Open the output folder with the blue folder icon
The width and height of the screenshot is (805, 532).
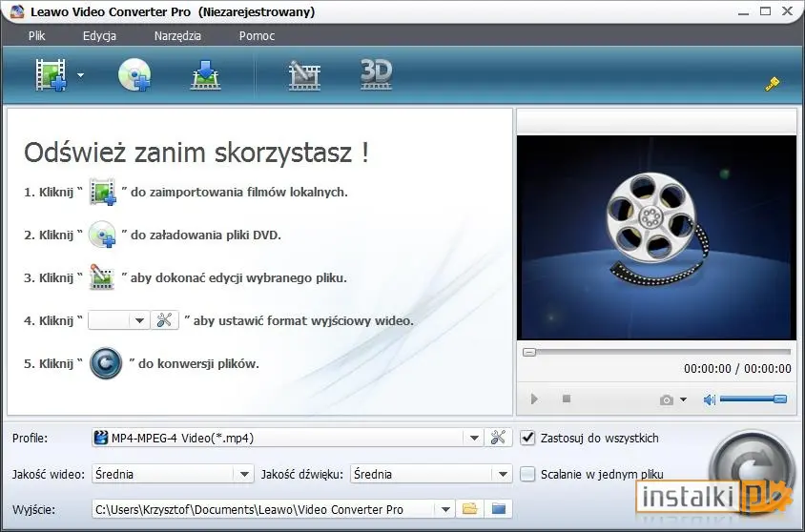(x=498, y=509)
